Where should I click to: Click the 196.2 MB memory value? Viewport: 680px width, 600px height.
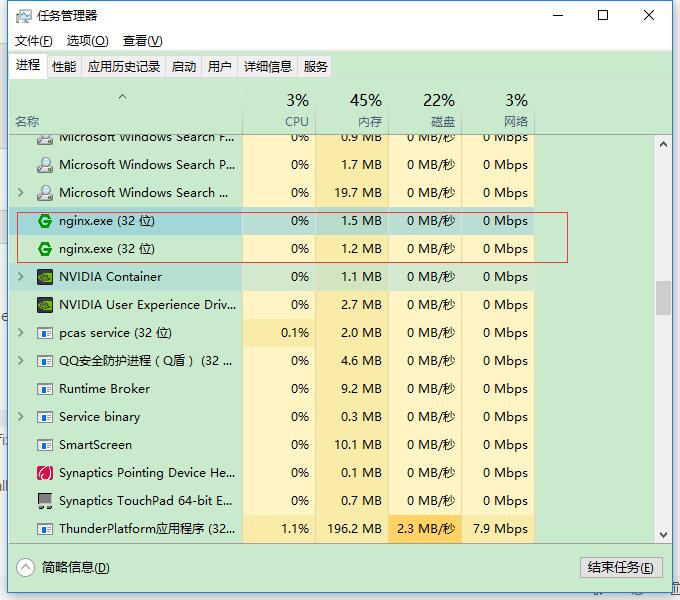tap(354, 529)
